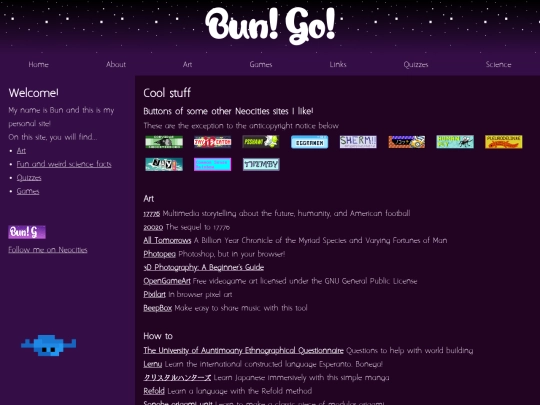This screenshot has width=540, height=405.
Task: Open the Pixilart link
Action: tap(154, 294)
